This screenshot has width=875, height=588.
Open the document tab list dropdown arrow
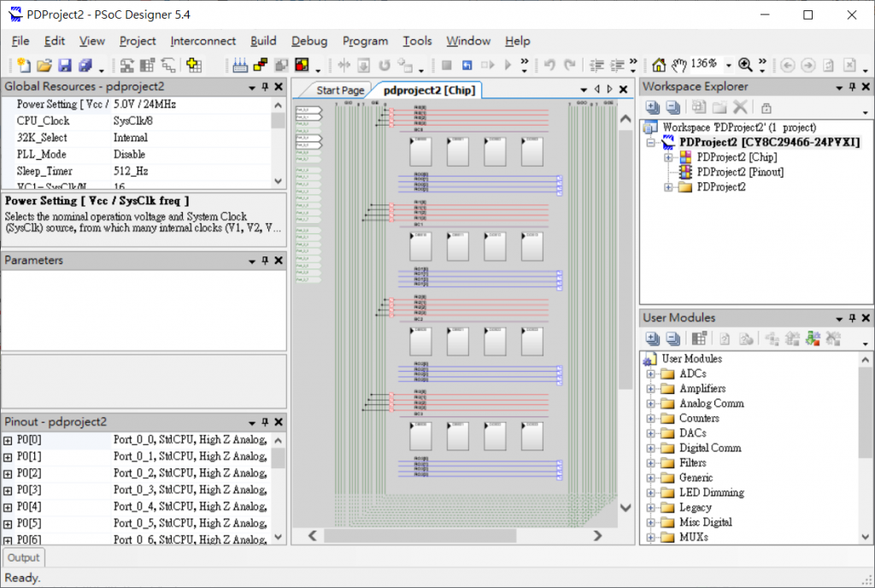[x=584, y=90]
